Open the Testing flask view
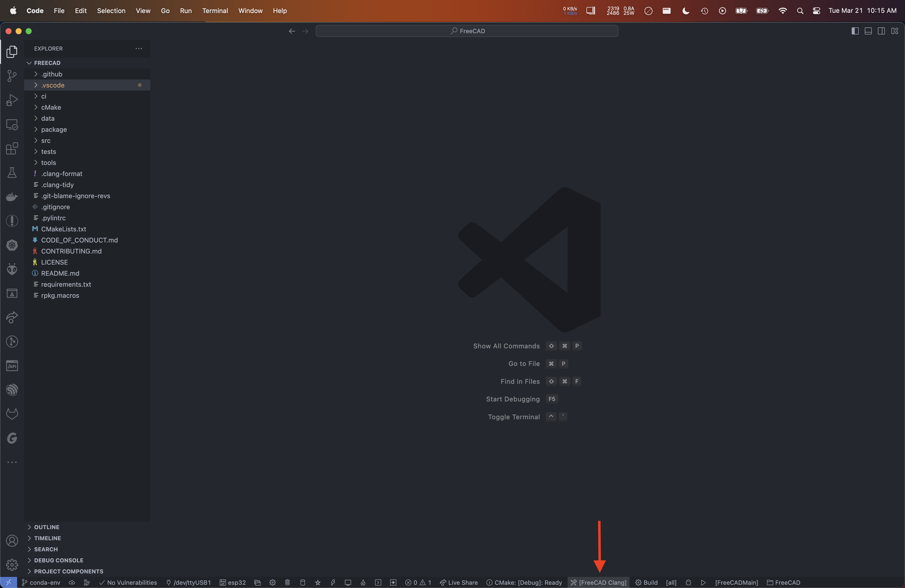Viewport: 905px width, 588px height. point(12,173)
